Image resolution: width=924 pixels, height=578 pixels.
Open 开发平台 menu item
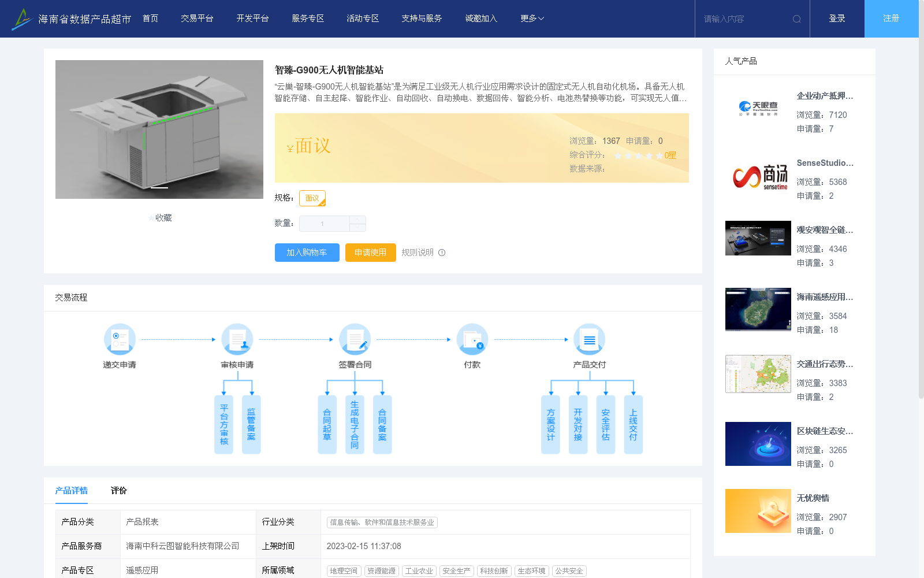pyautogui.click(x=252, y=18)
